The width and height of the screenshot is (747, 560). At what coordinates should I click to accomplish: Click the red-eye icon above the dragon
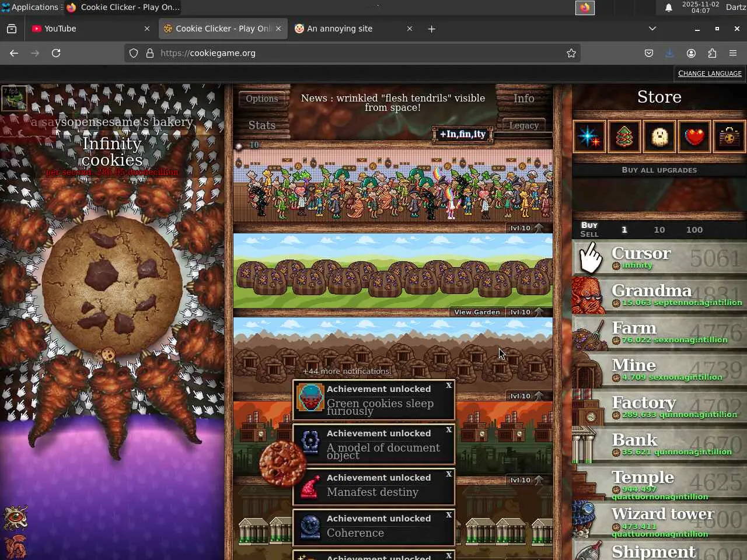click(x=15, y=517)
